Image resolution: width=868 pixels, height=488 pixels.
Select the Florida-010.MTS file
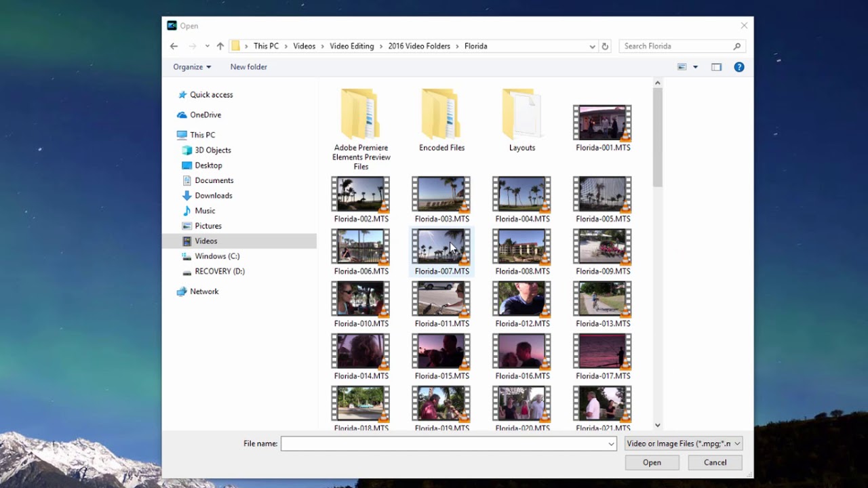[361, 304]
